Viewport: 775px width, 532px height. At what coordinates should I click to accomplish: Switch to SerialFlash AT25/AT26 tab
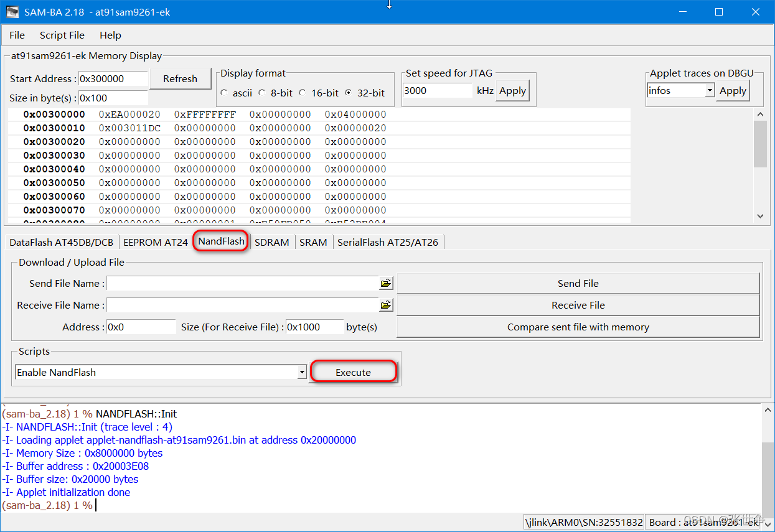pos(388,243)
